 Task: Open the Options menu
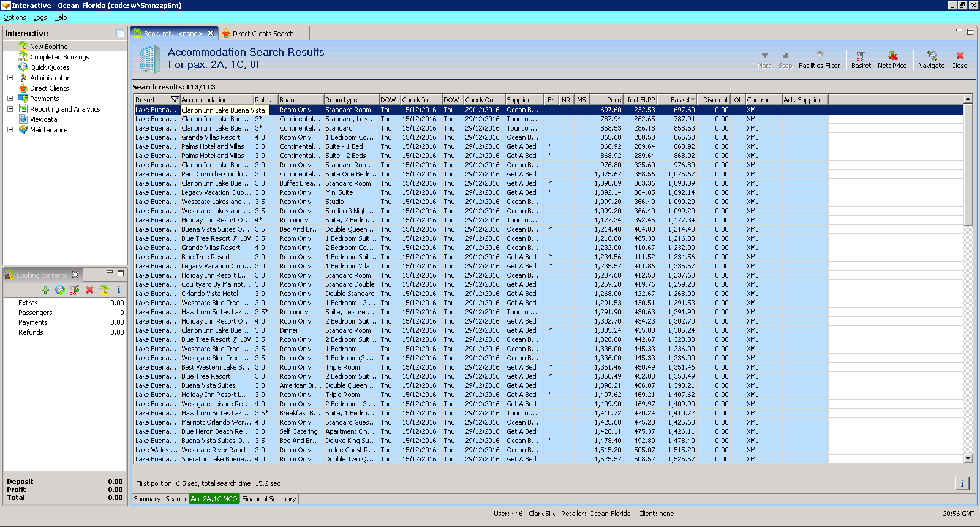tap(15, 17)
